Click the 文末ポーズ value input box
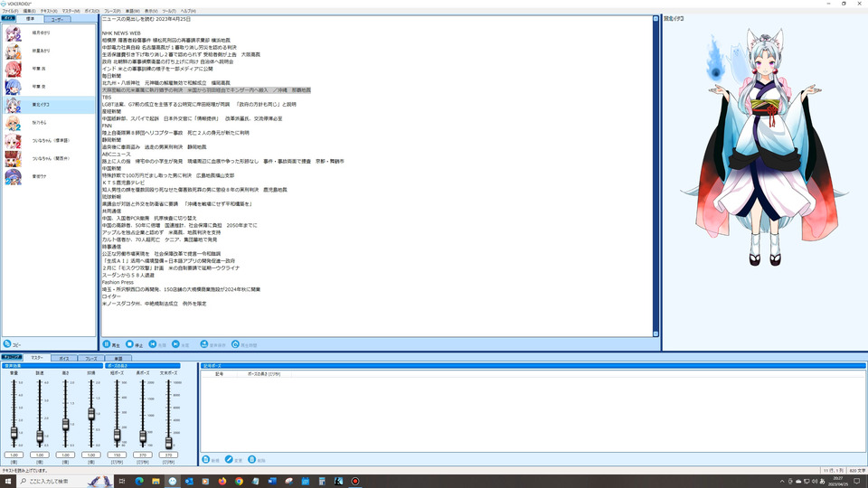 tap(168, 455)
